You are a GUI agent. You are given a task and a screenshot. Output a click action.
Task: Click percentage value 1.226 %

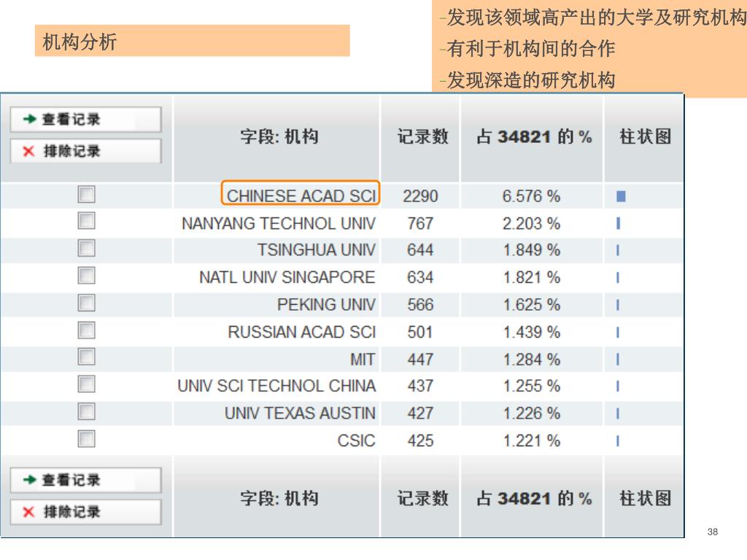tap(531, 413)
